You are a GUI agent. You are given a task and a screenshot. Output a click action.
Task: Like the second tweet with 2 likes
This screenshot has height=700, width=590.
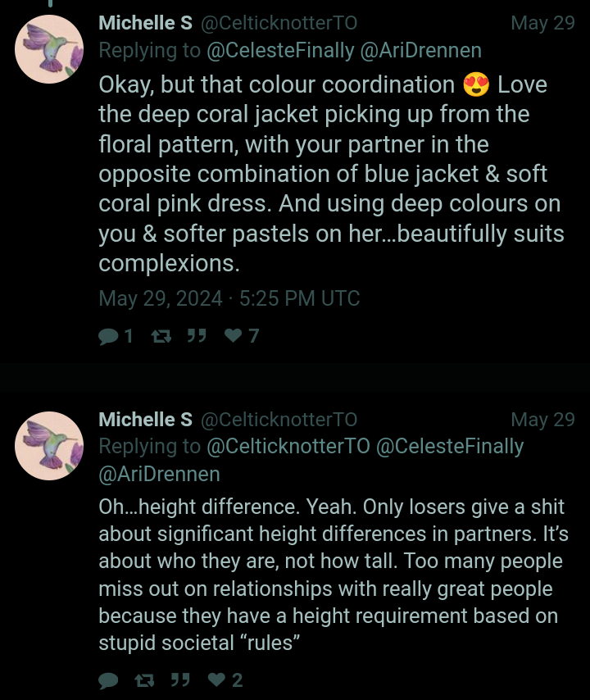pos(216,680)
